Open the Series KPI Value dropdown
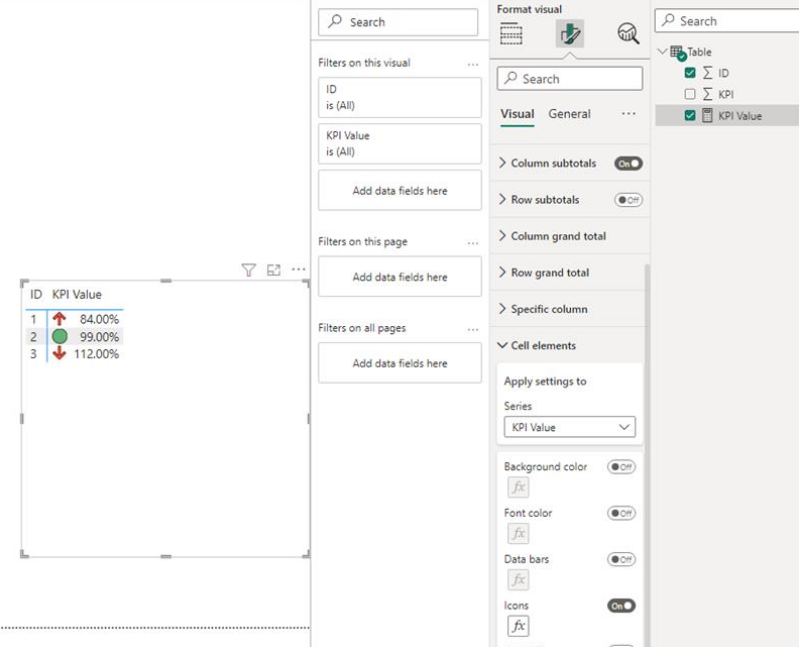 pos(570,427)
